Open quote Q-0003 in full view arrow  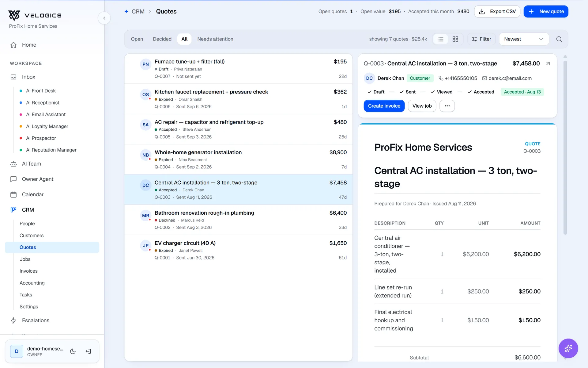pos(548,63)
